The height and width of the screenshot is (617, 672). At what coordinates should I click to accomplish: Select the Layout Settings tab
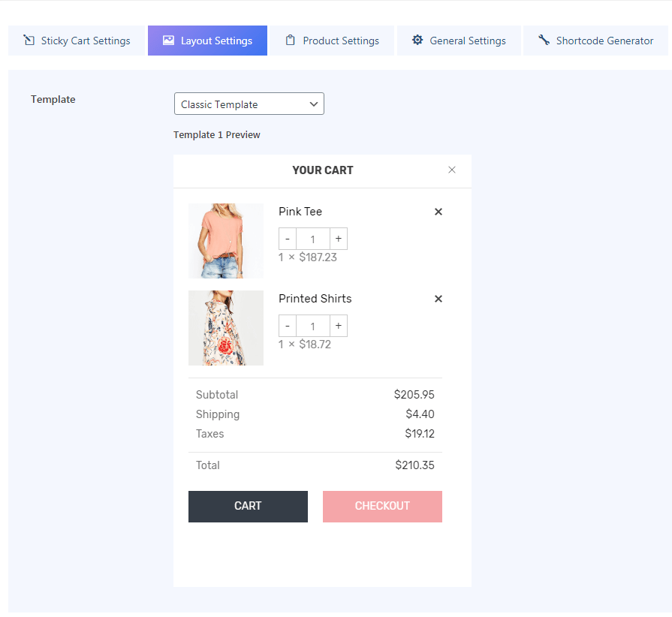(x=207, y=41)
